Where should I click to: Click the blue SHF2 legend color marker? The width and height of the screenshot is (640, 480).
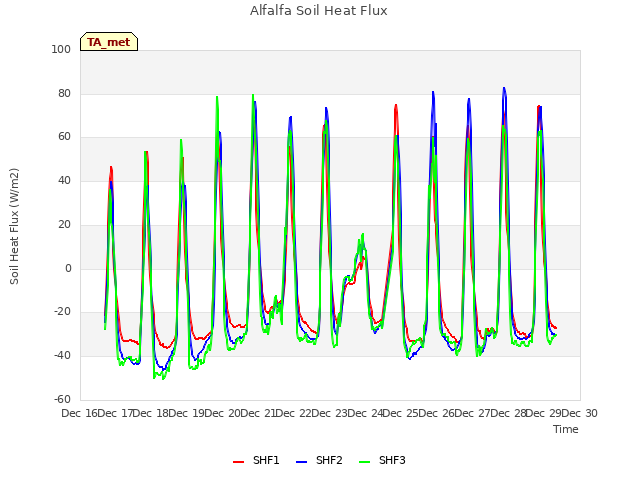(x=301, y=462)
